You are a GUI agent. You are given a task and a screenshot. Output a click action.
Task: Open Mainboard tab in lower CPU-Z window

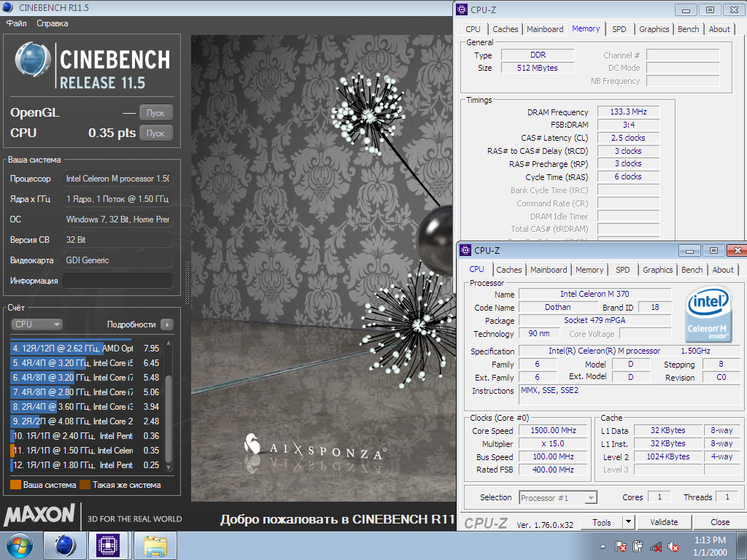tap(549, 270)
